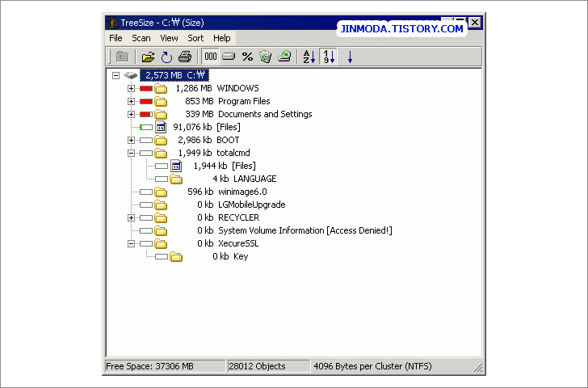The height and width of the screenshot is (388, 588).
Task: Select the '596 kb winimage6.0' row text
Action: coord(227,192)
